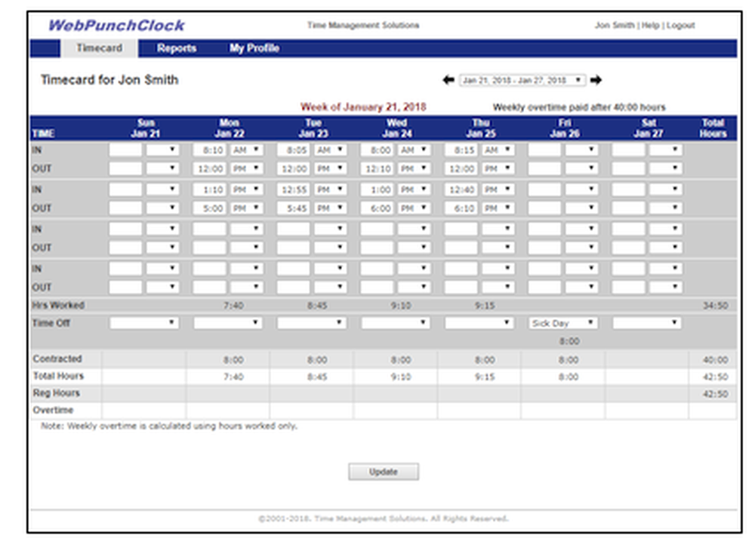Click Week of January 21, 2018 heading
Viewport: 755px width, 560px height.
click(x=364, y=107)
